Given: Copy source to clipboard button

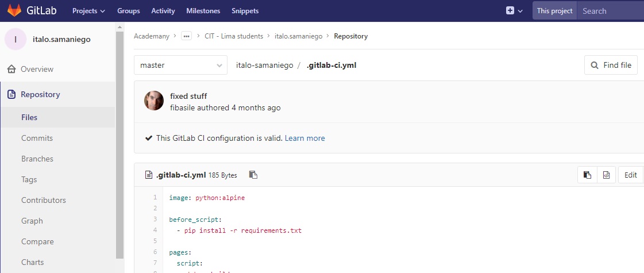Looking at the screenshot, I should [587, 175].
